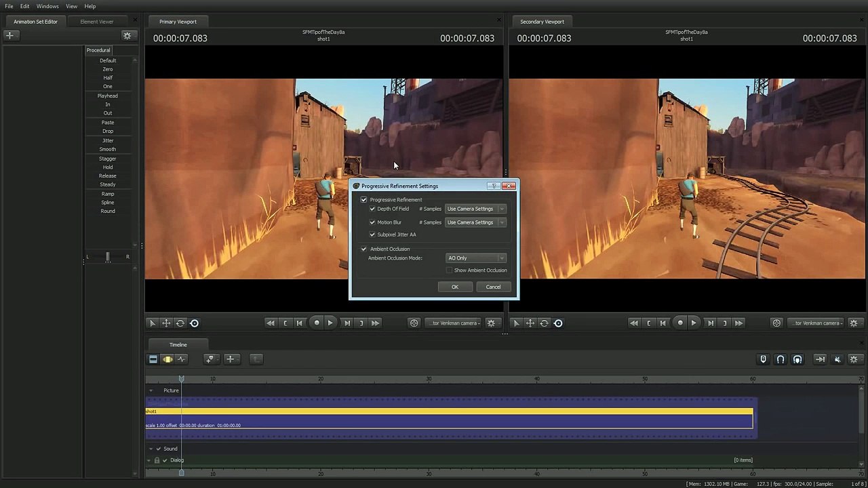Select the primary viewport selection tool arrow
This screenshot has width=868, height=488.
pyautogui.click(x=153, y=323)
